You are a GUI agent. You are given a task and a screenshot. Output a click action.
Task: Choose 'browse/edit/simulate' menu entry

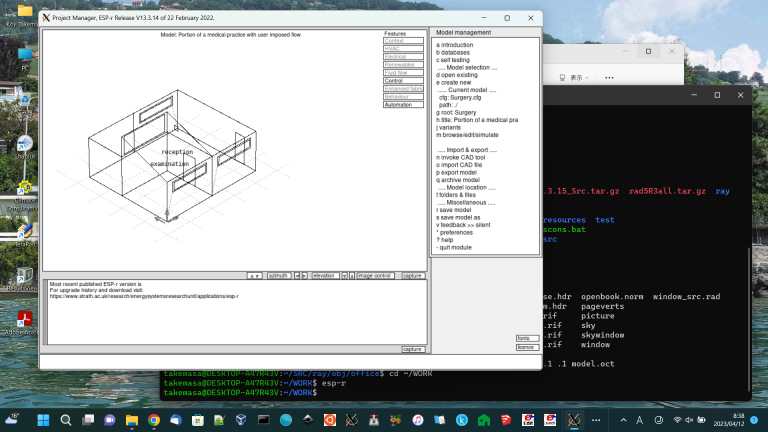pos(466,135)
